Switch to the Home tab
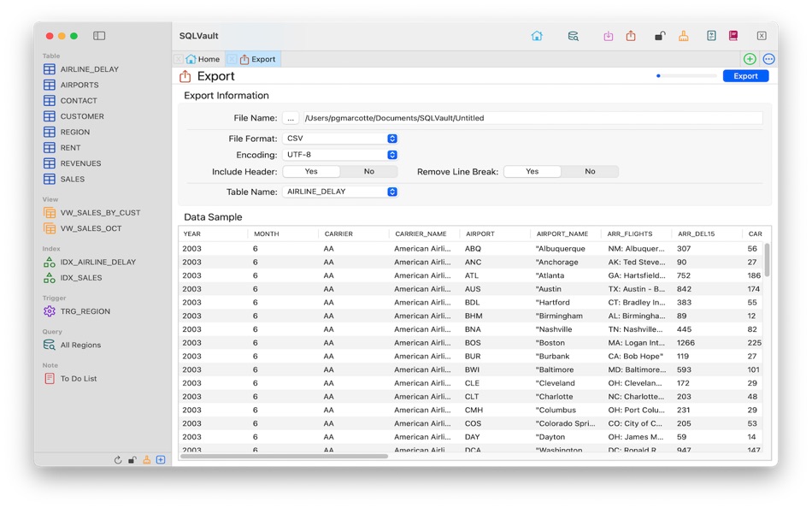812x508 pixels. click(203, 59)
